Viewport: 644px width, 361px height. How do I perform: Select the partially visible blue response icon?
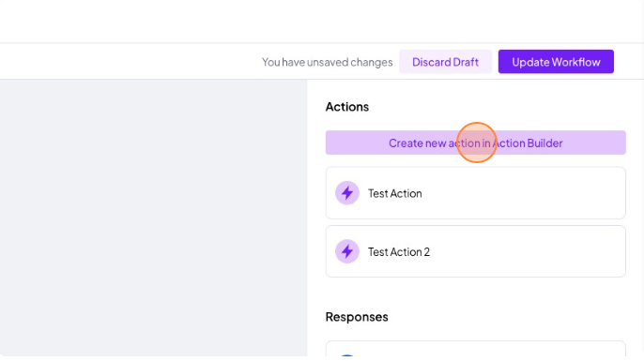347,355
